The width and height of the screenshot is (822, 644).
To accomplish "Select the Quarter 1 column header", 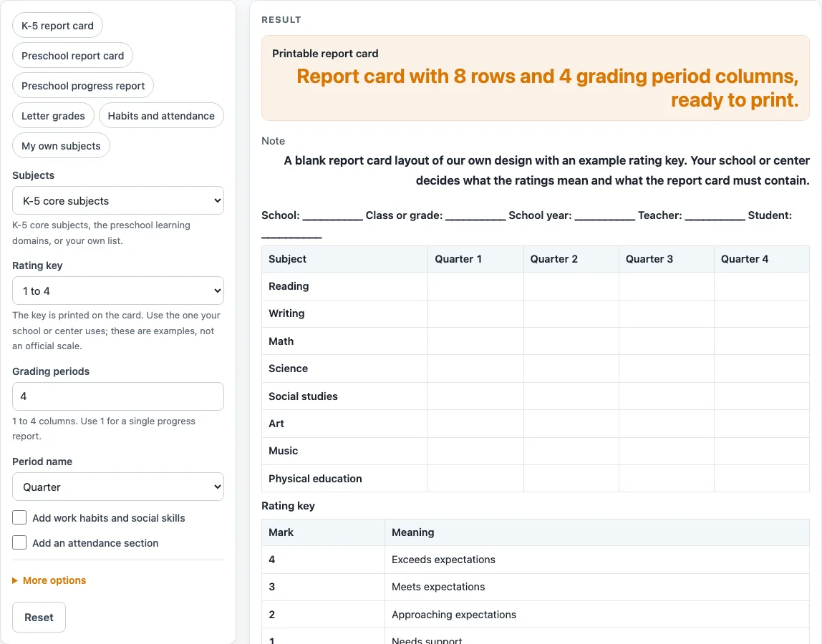I will pos(475,259).
